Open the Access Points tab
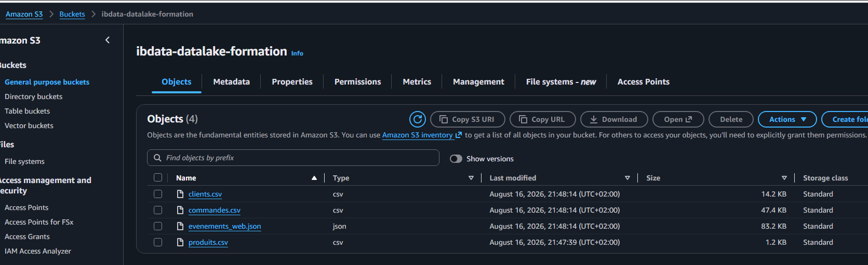The image size is (868, 265). (x=644, y=82)
